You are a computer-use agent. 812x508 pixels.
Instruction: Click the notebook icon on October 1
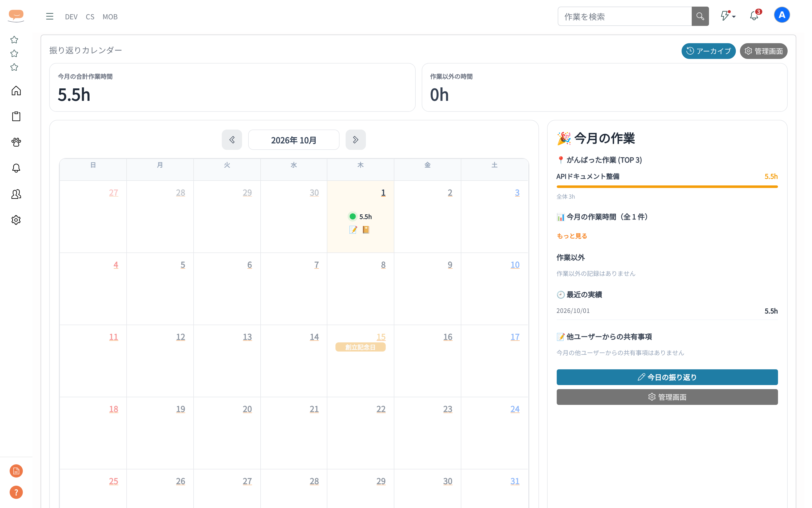pos(366,230)
